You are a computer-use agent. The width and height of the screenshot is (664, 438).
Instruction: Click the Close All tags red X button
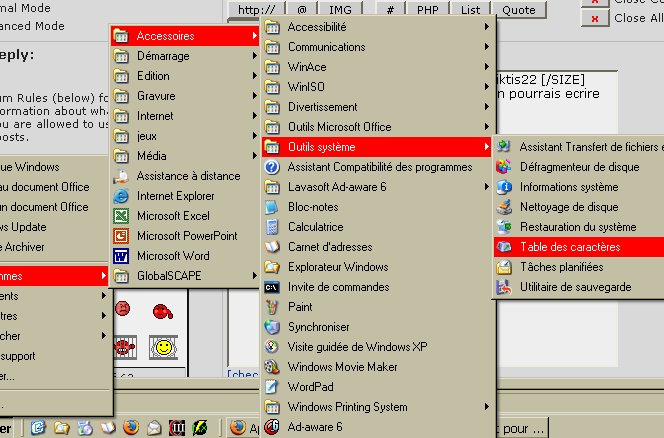[x=595, y=18]
